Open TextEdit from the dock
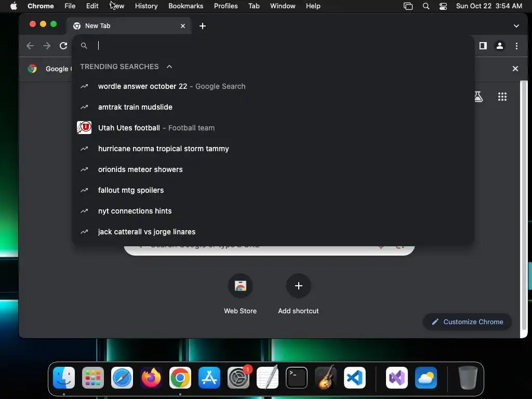 click(x=268, y=378)
